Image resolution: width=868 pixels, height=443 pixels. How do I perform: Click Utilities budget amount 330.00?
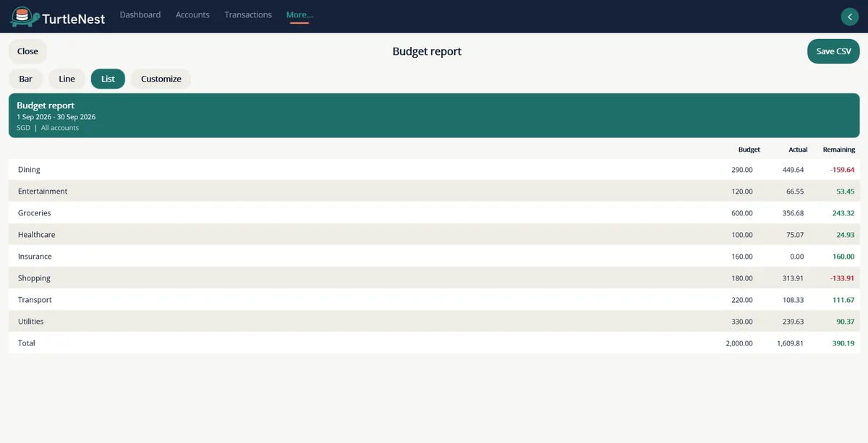[x=742, y=322]
